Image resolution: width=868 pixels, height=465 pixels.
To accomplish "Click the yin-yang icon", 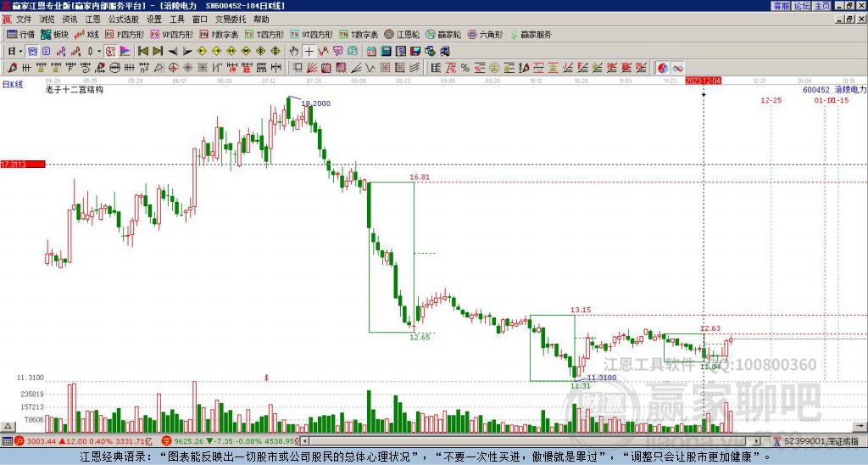I will [663, 68].
